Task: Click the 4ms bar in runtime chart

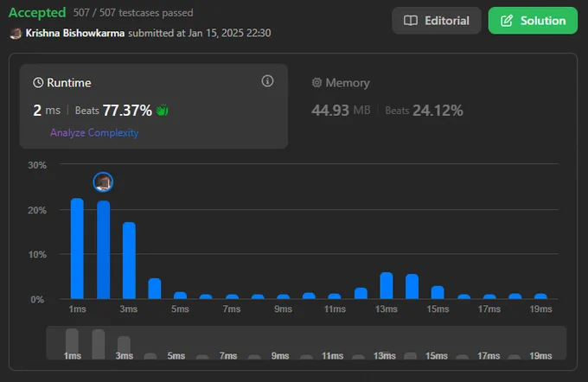Action: (x=155, y=289)
